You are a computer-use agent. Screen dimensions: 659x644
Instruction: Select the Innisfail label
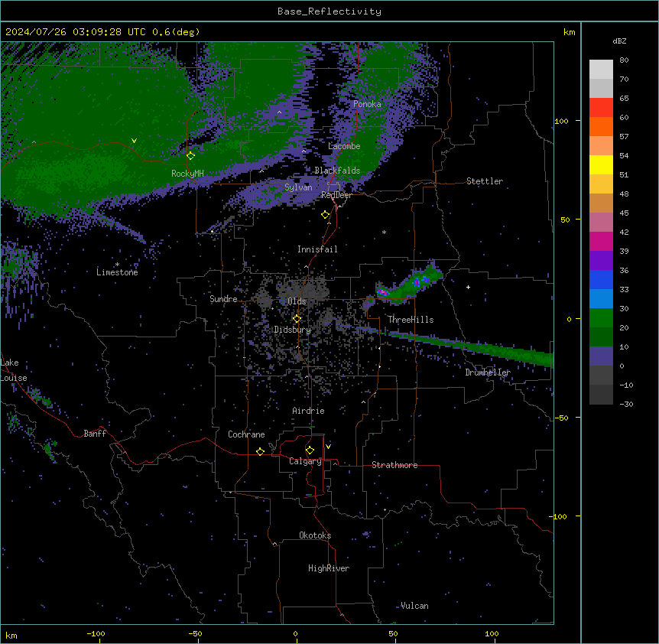point(317,249)
